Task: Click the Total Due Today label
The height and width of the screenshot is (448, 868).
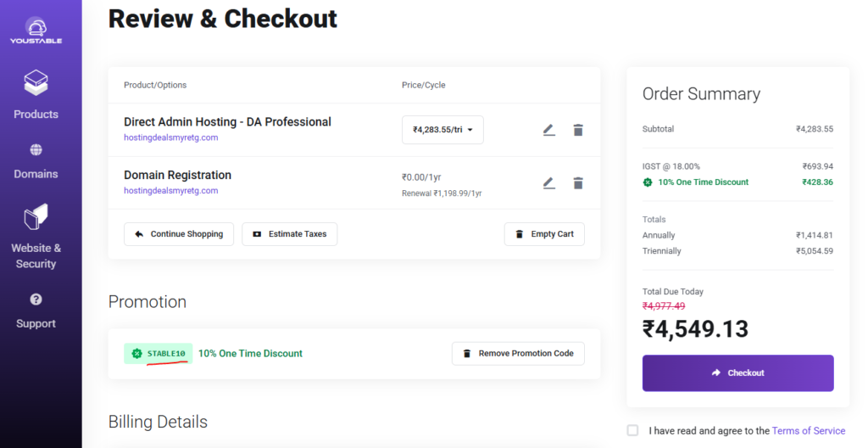Action: click(672, 292)
